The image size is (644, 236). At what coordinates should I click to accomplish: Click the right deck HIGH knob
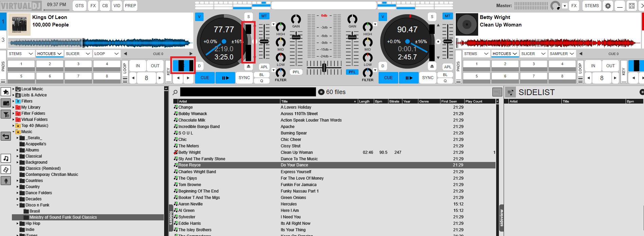tap(368, 27)
